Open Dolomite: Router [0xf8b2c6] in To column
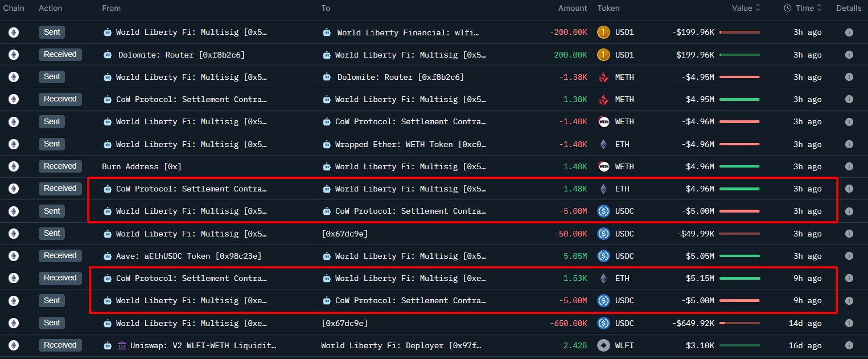Image resolution: width=868 pixels, height=359 pixels. pos(401,77)
